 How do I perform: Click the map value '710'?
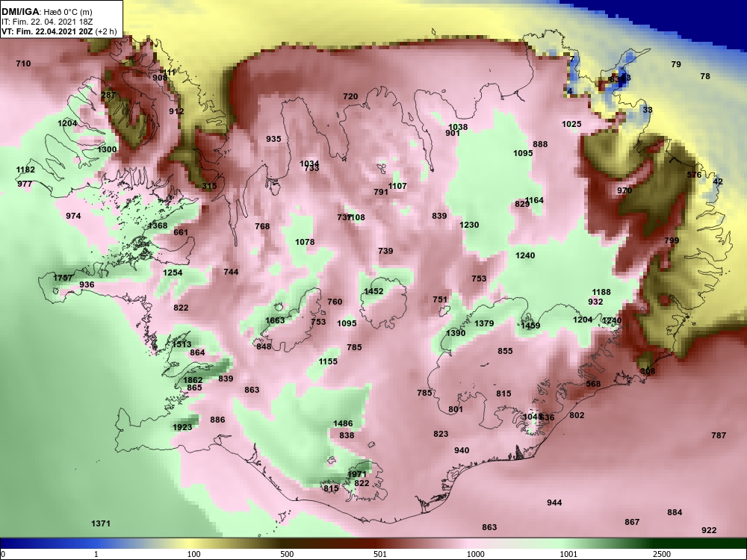[23, 63]
